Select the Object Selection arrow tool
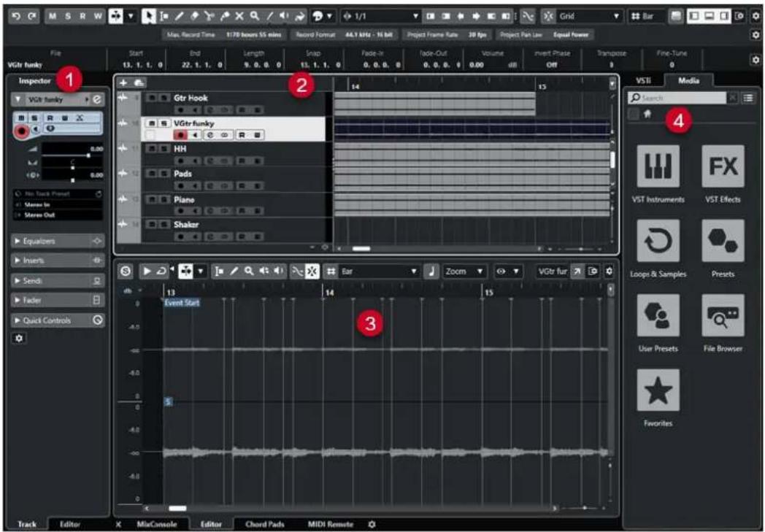The image size is (765, 532). coord(149,16)
